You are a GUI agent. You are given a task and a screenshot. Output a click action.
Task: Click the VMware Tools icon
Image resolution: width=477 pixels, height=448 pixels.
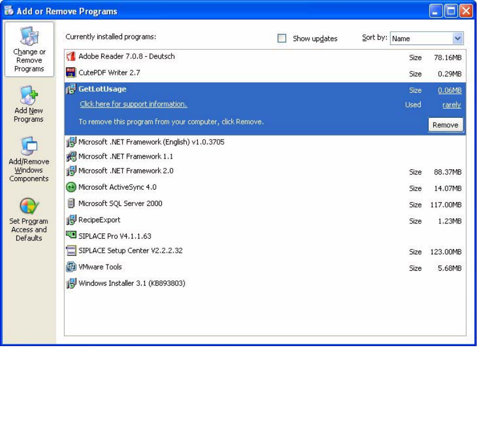[x=71, y=267]
